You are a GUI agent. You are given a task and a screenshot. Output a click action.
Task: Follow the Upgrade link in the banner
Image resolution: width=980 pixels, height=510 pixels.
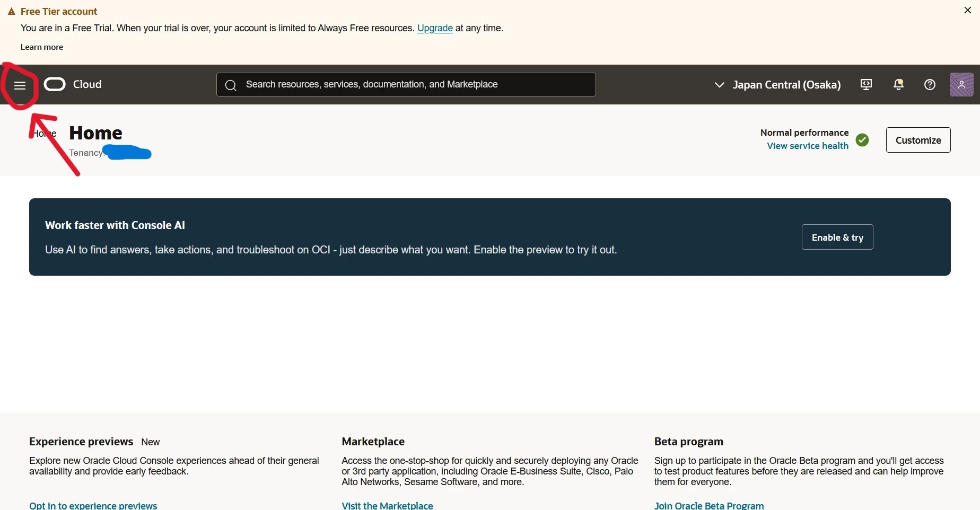coord(435,28)
